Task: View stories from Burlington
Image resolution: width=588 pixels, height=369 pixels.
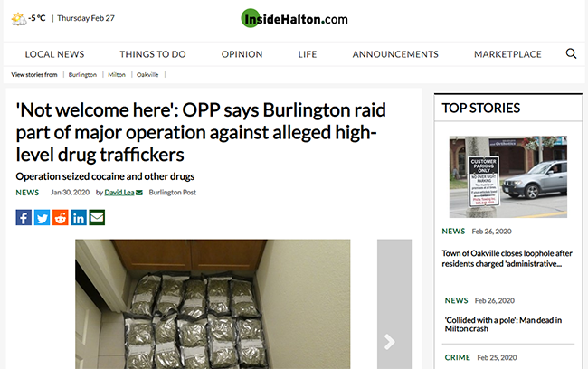Action: click(x=82, y=75)
